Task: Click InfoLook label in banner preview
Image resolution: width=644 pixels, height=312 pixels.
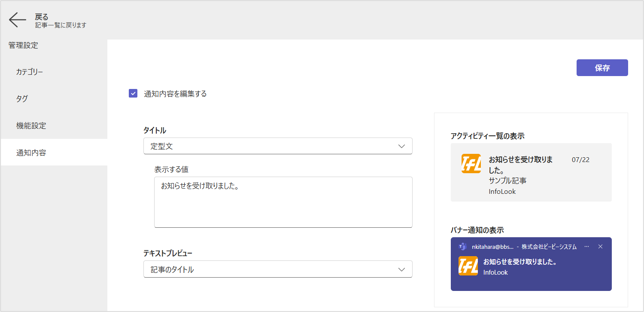Action: tap(495, 272)
